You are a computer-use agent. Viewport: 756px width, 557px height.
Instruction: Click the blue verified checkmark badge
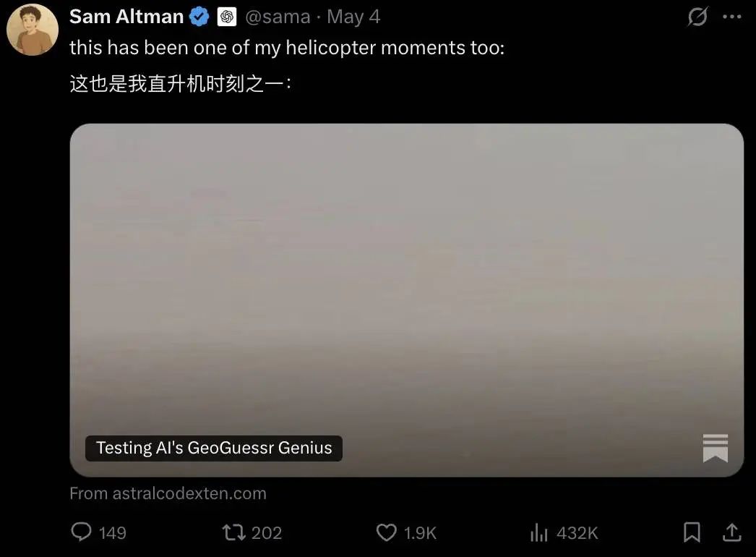pos(199,17)
